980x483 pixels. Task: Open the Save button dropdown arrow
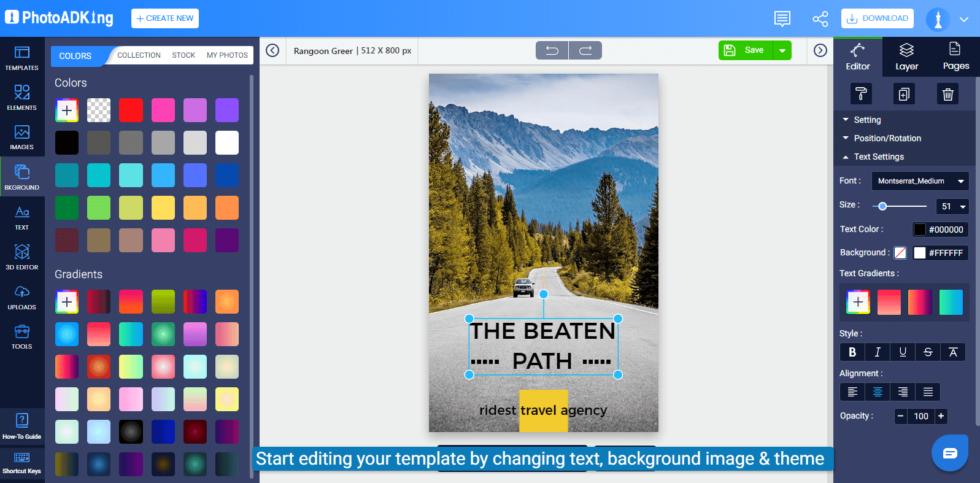(x=782, y=50)
